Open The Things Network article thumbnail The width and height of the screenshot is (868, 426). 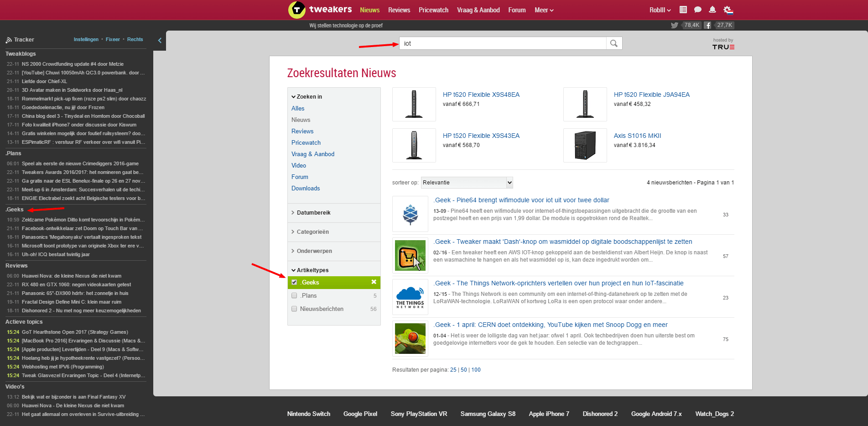point(411,297)
